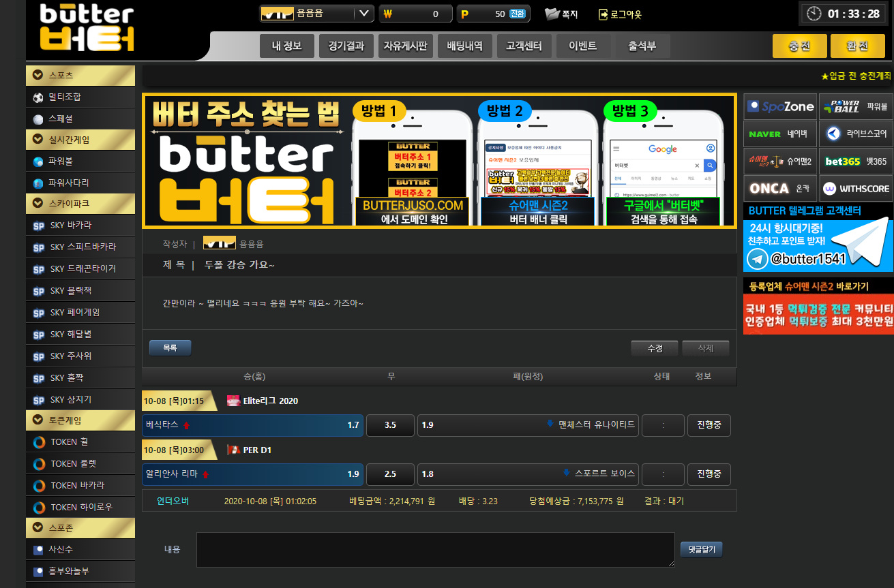Go to 자유게시판 menu tab

(405, 46)
